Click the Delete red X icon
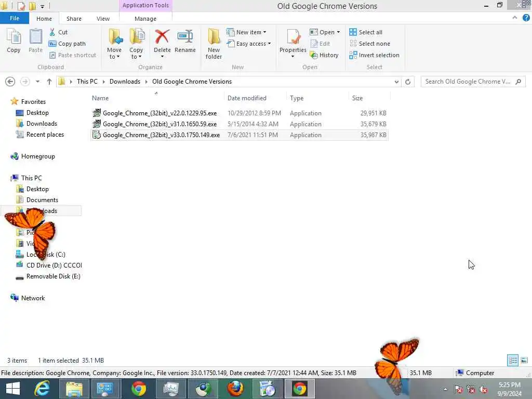This screenshot has width=532, height=399. coord(162,37)
